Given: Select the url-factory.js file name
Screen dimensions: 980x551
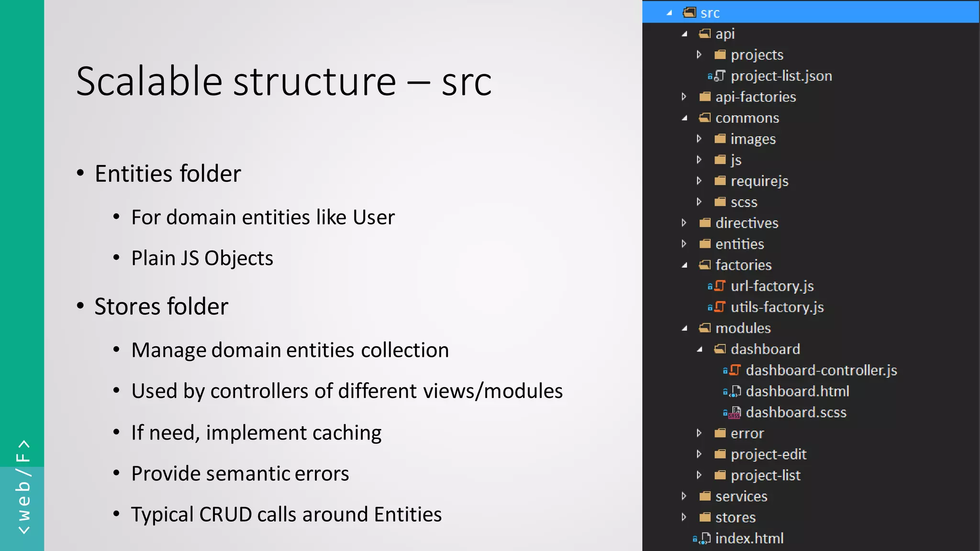Looking at the screenshot, I should 772,287.
